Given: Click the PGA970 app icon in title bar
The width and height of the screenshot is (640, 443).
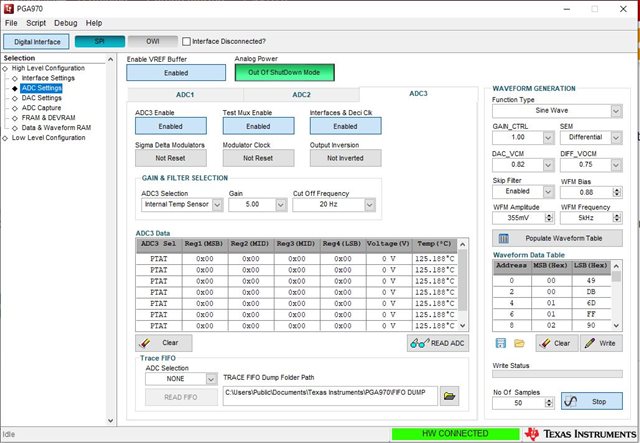Looking at the screenshot, I should pyautogui.click(x=9, y=8).
